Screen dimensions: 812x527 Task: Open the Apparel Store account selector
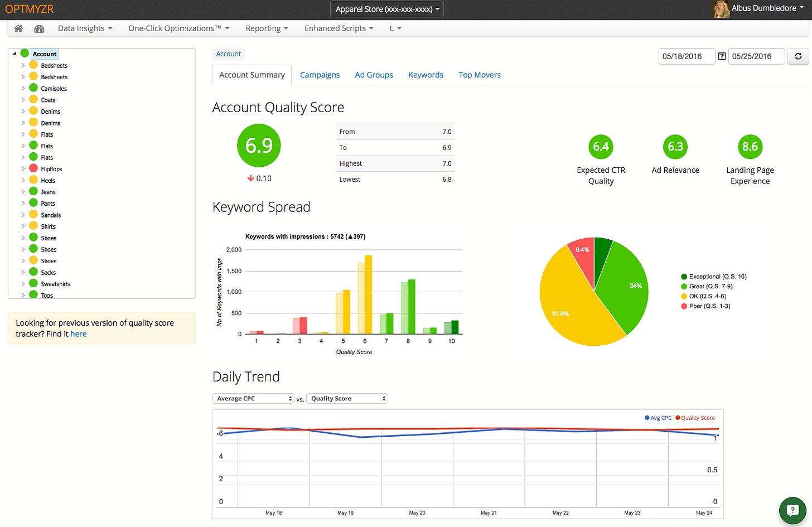(x=387, y=9)
